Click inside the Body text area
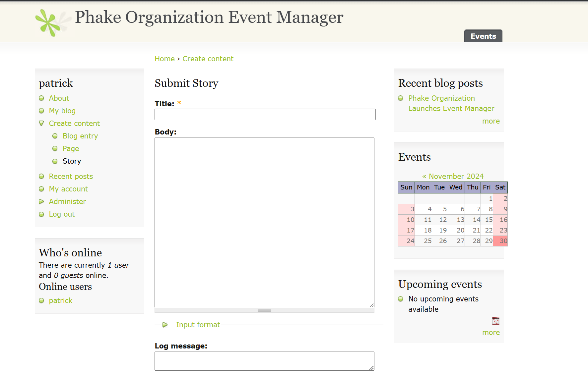The image size is (588, 371). click(264, 222)
